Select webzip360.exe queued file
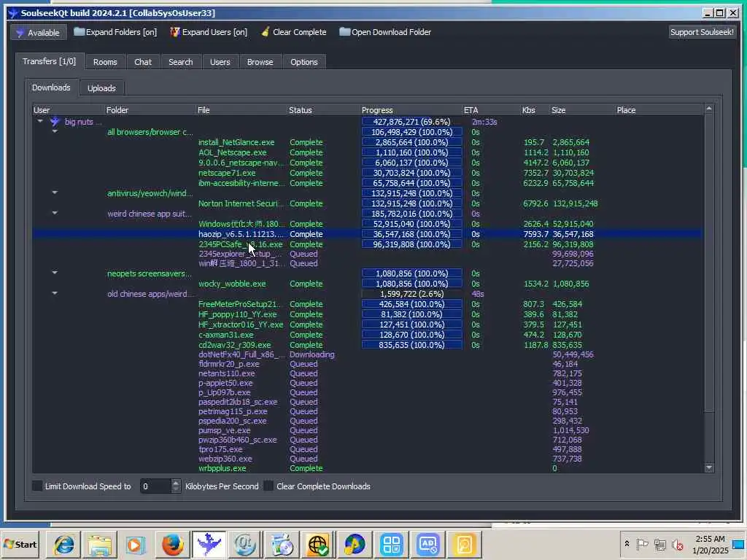The image size is (747, 560). click(x=225, y=459)
